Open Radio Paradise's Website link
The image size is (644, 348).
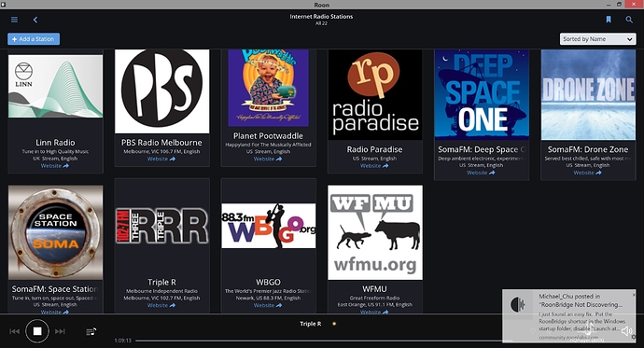click(x=374, y=166)
